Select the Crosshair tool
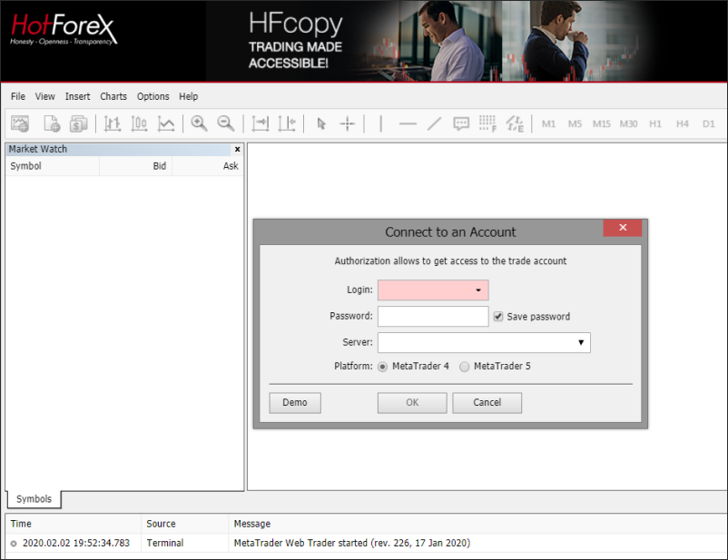 pos(347,123)
